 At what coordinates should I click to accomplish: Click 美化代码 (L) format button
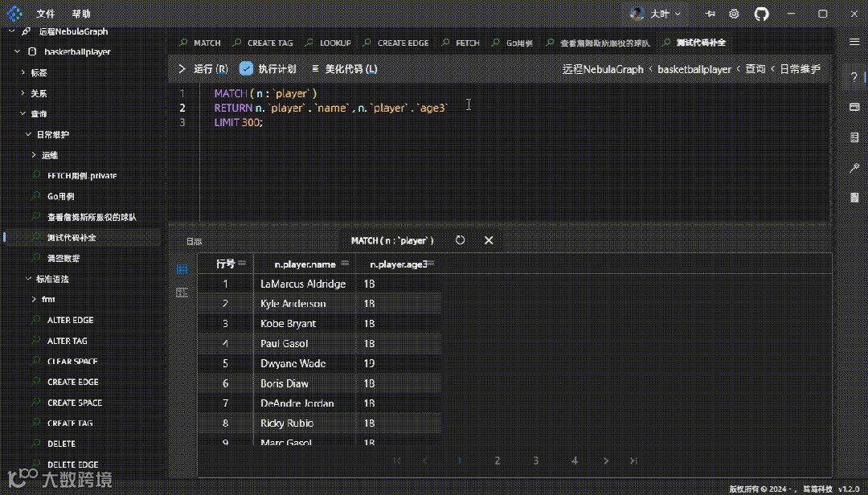coord(345,69)
